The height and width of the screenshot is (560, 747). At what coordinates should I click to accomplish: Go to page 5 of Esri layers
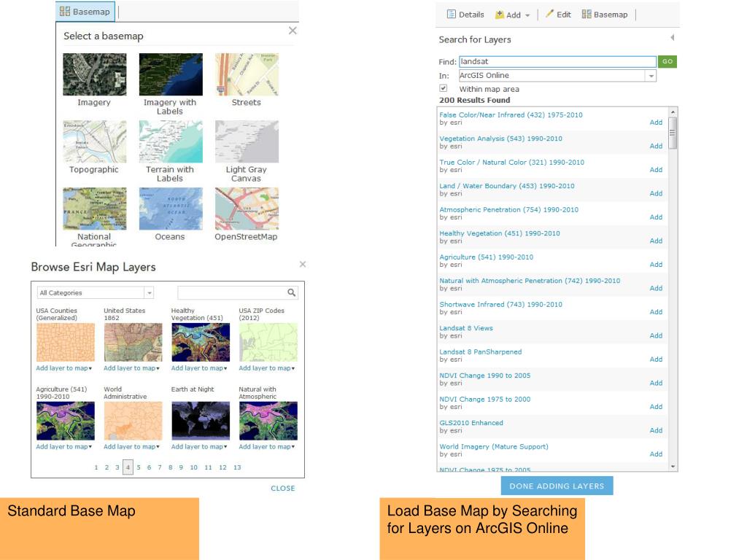[x=139, y=467]
